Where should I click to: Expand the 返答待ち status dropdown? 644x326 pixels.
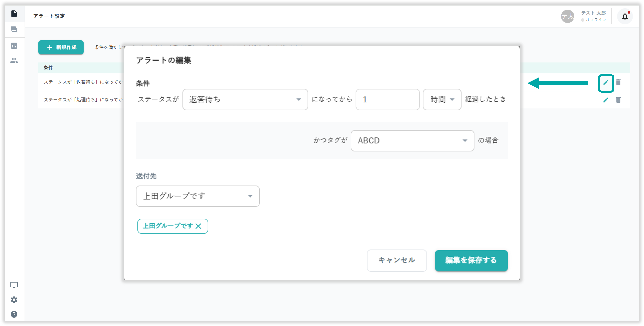(x=245, y=100)
